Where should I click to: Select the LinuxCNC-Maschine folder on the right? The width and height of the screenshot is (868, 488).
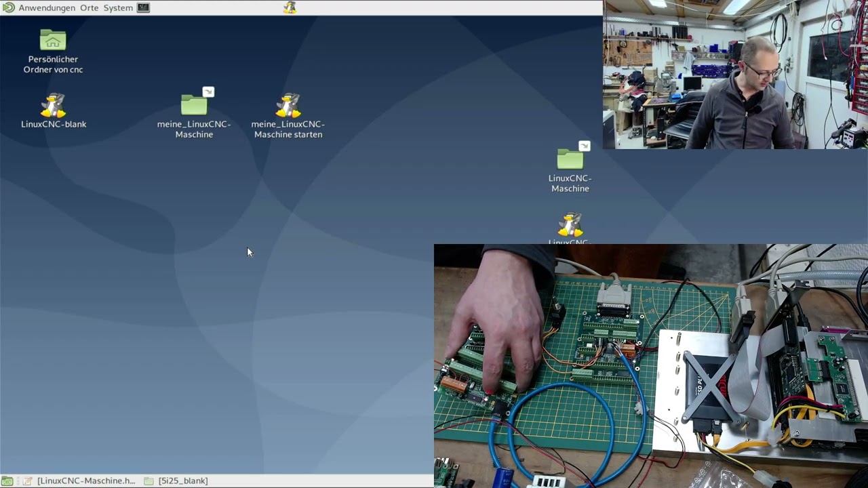click(x=570, y=168)
